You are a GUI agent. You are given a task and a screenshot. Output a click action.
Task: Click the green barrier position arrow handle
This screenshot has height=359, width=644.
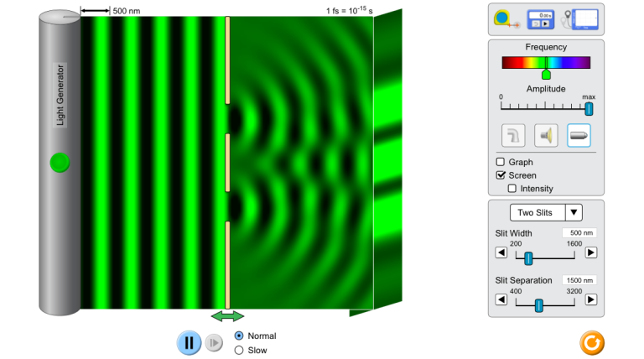pos(227,316)
